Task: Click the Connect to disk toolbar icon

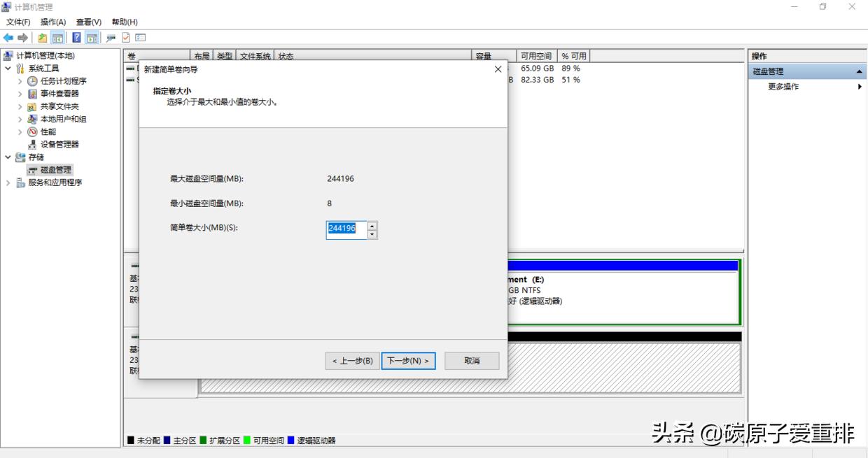Action: coord(111,38)
